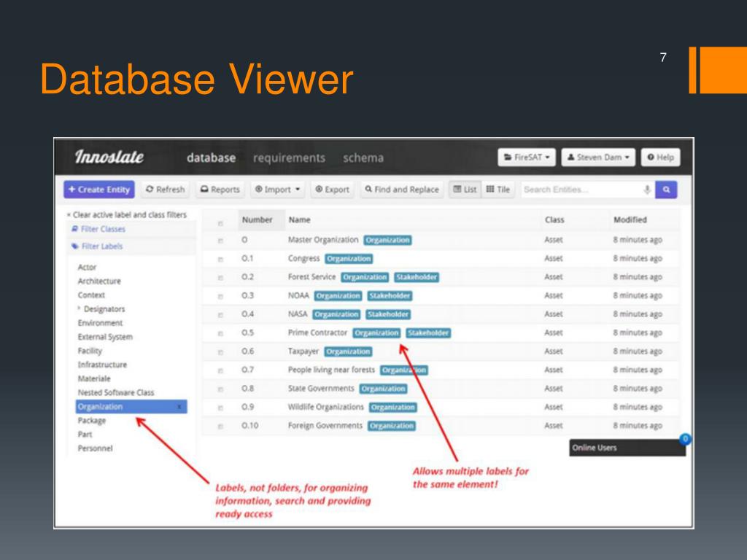Sort by the Class column header
This screenshot has height=560, width=747.
click(x=554, y=220)
